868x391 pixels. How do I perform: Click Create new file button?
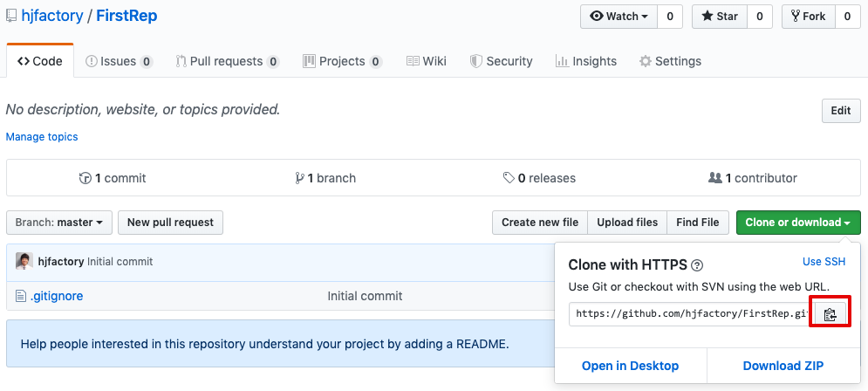[540, 223]
